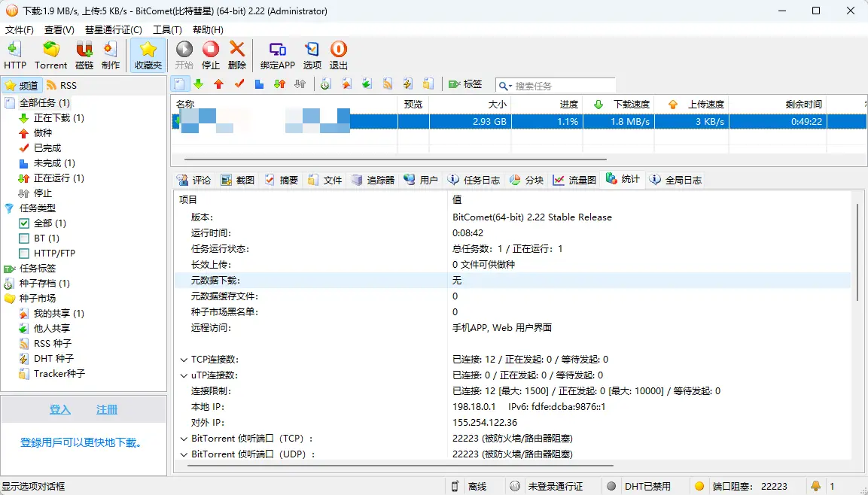Filter completed tasks with checkmark icon

coord(239,84)
